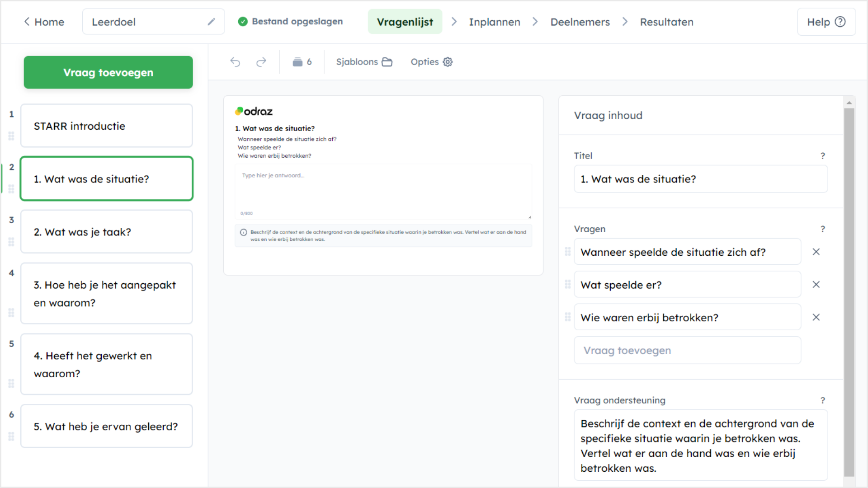Go to the Deelnemers step

click(580, 22)
